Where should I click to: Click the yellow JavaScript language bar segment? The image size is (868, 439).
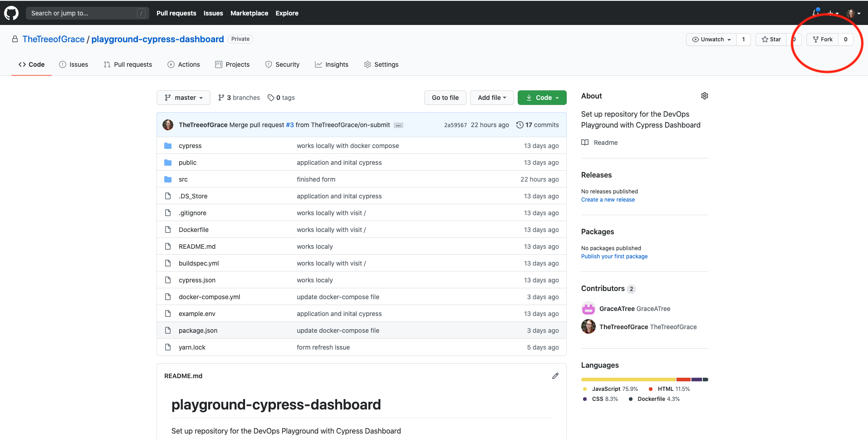628,380
